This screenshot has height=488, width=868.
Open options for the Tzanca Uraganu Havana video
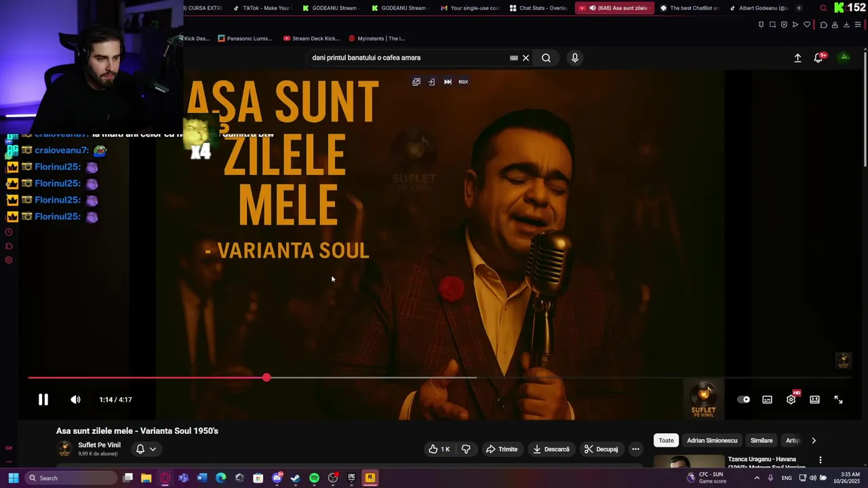(820, 460)
